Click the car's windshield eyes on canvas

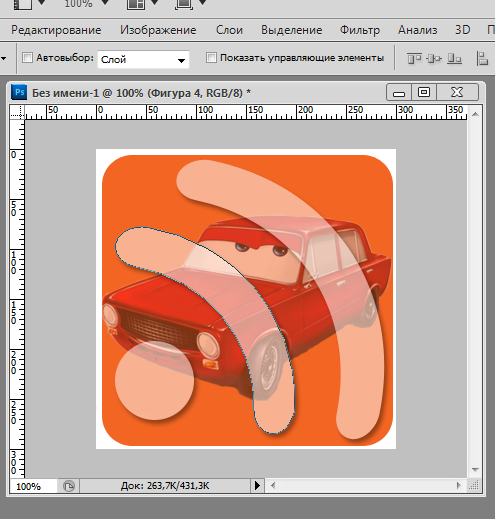click(261, 249)
